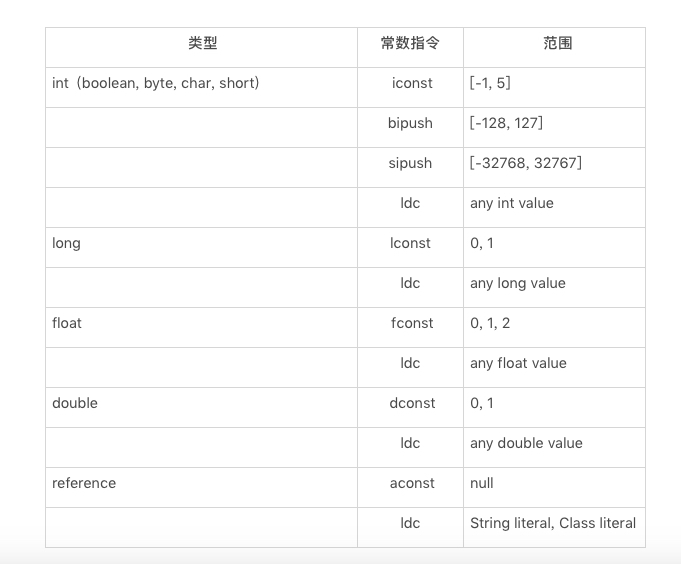Select the [-32768, 32767] range cell
The height and width of the screenshot is (564, 681).
coord(526,163)
